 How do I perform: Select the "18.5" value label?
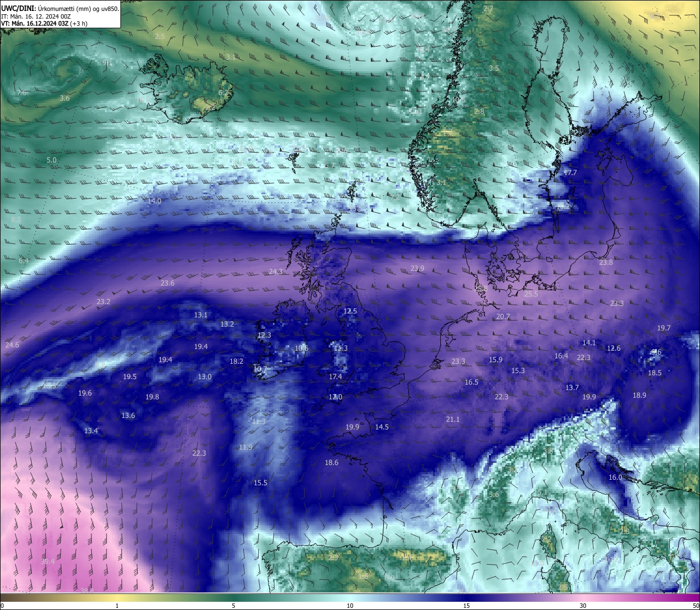[x=655, y=373]
